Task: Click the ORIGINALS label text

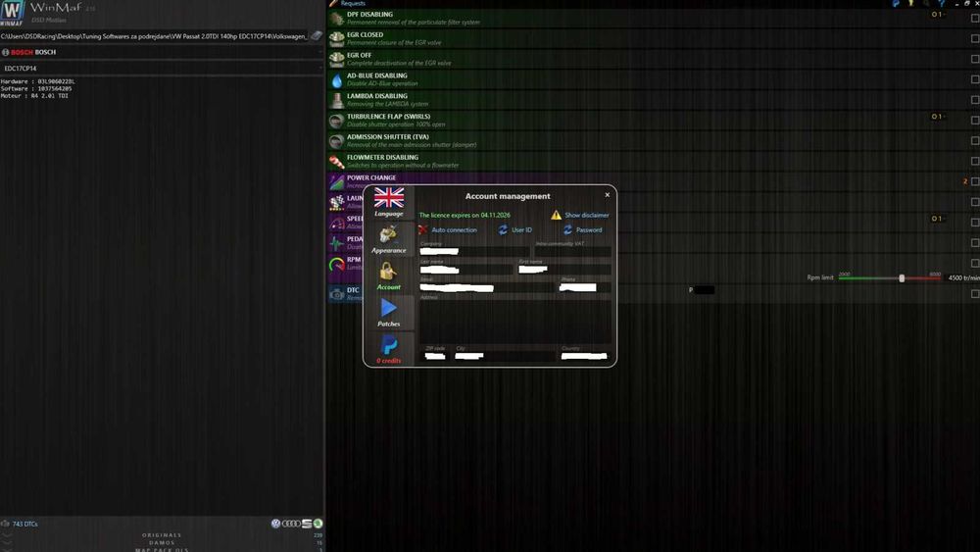Action: [162, 535]
